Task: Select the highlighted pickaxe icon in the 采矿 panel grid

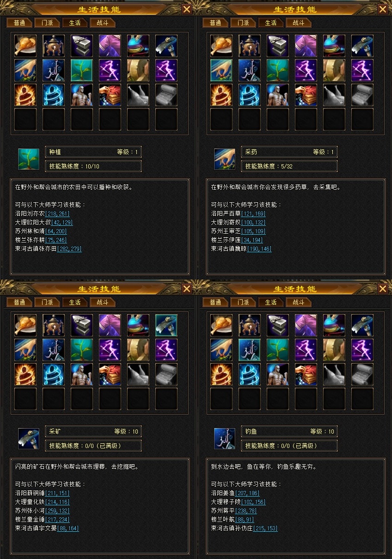Action: coord(166,325)
